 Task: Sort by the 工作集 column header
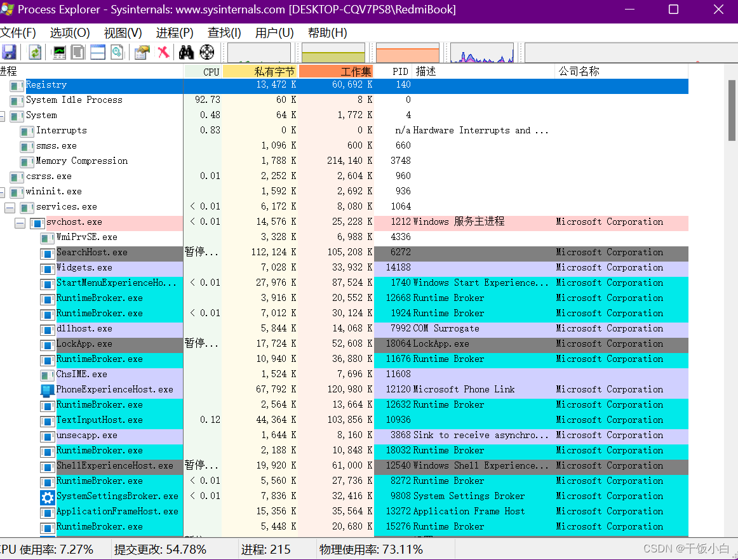(x=336, y=72)
